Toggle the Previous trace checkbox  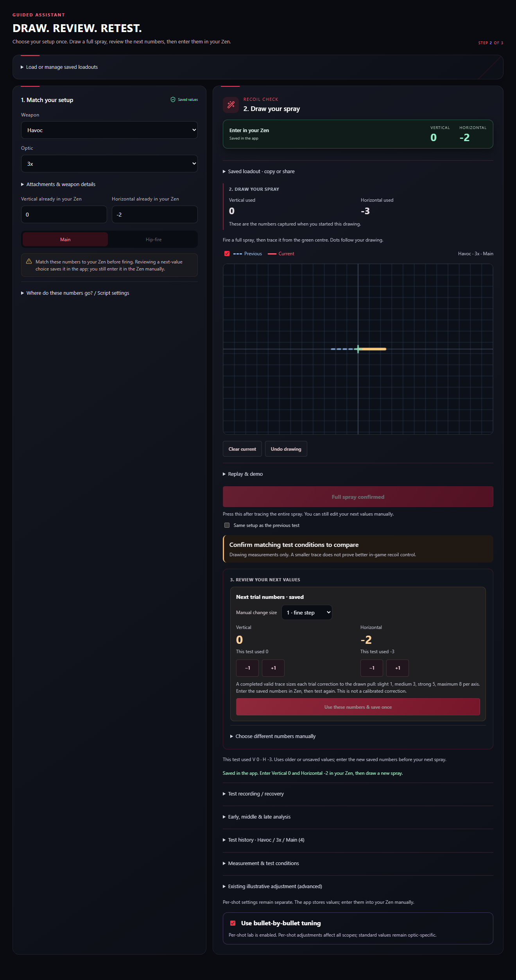(x=227, y=254)
